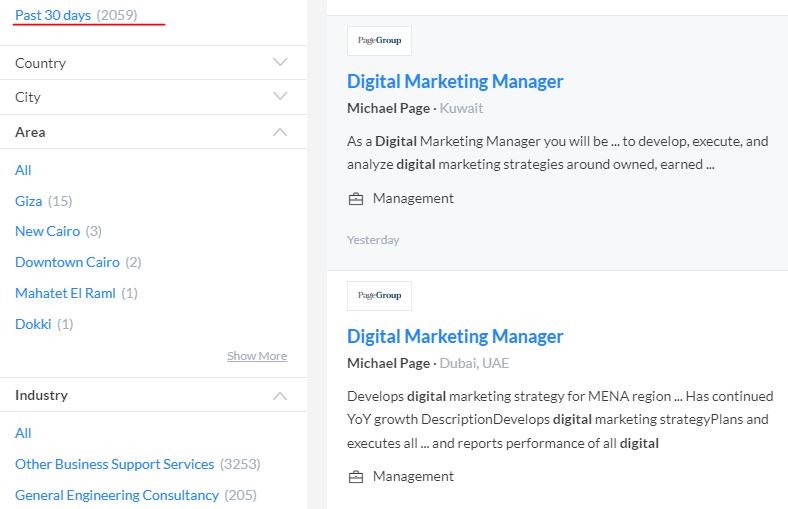Screen dimensions: 788x509
Task: Click PageGroup logo of Dubai job listing
Action: [379, 296]
